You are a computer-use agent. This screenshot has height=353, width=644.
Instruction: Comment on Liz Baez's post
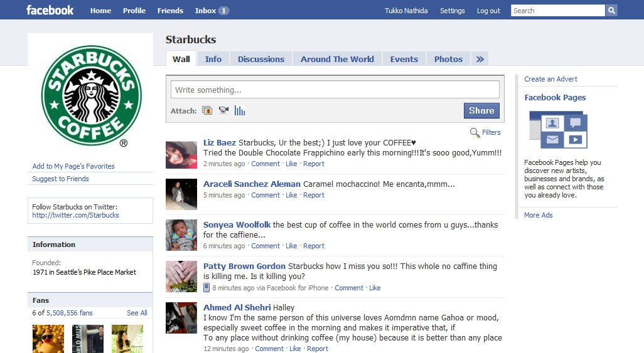pos(266,164)
